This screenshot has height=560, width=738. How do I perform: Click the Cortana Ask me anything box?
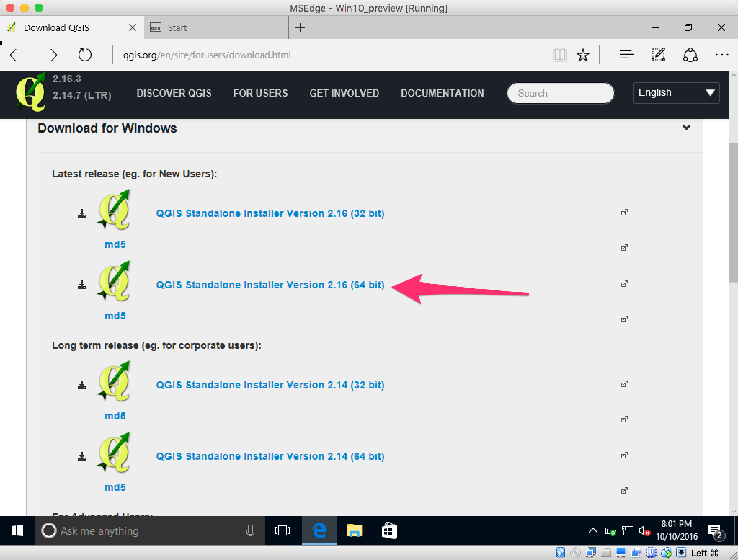point(150,530)
